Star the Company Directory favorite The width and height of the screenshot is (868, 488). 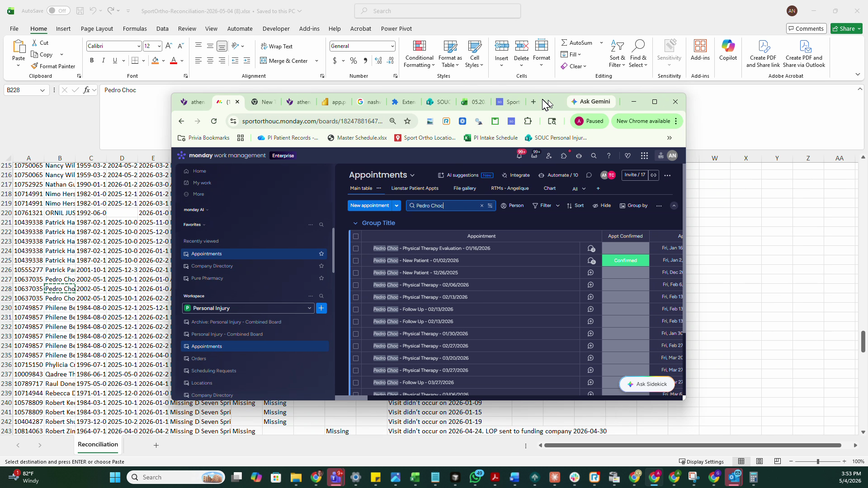point(321,266)
